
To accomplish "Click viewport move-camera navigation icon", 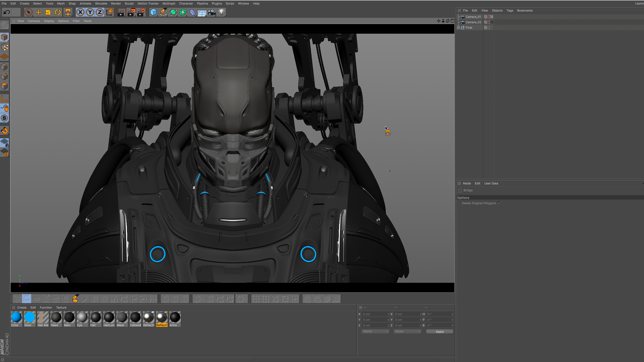I will pyautogui.click(x=438, y=21).
